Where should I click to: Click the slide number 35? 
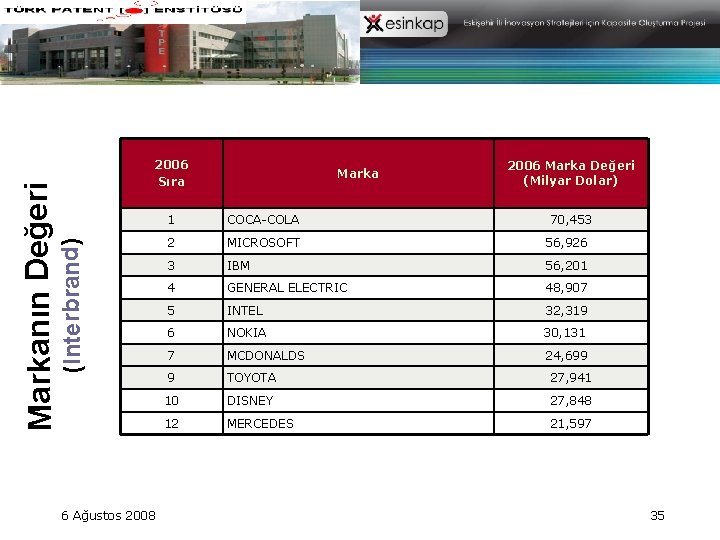657,516
